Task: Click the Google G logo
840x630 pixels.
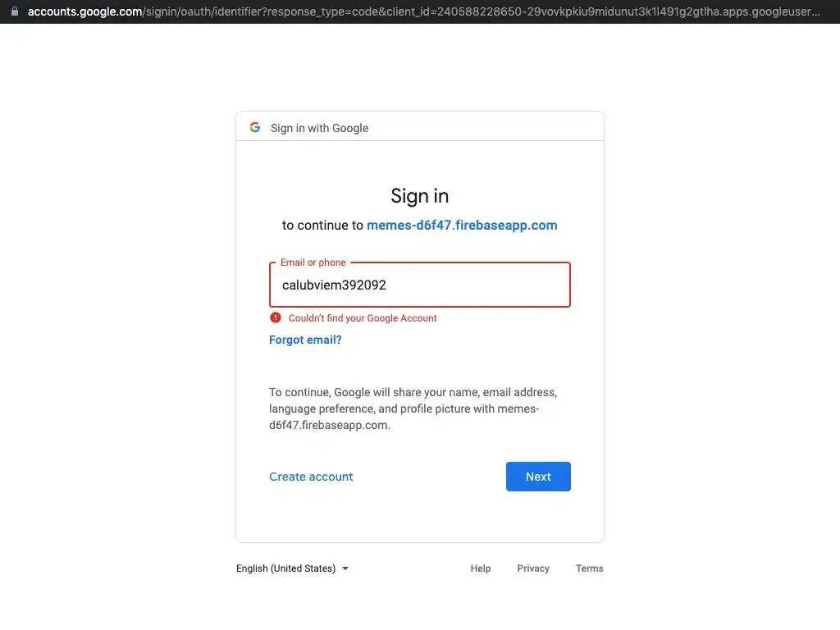Action: coord(255,127)
